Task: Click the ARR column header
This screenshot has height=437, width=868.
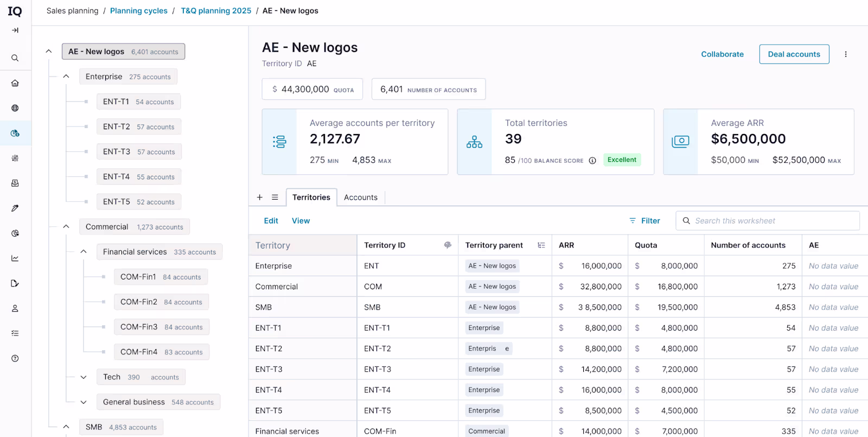Action: pos(590,245)
